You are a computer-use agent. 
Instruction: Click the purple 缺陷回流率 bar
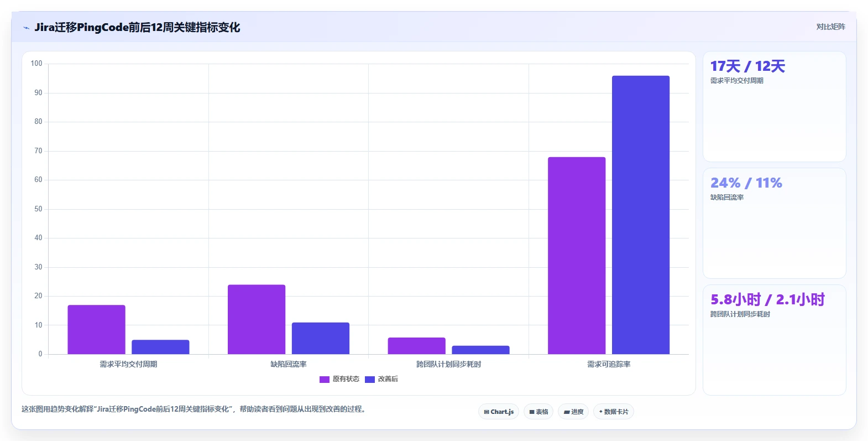[x=257, y=319]
